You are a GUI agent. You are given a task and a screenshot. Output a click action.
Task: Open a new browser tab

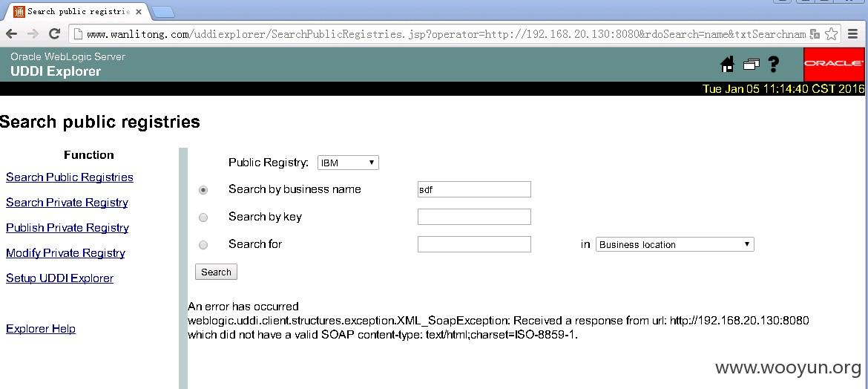(162, 12)
